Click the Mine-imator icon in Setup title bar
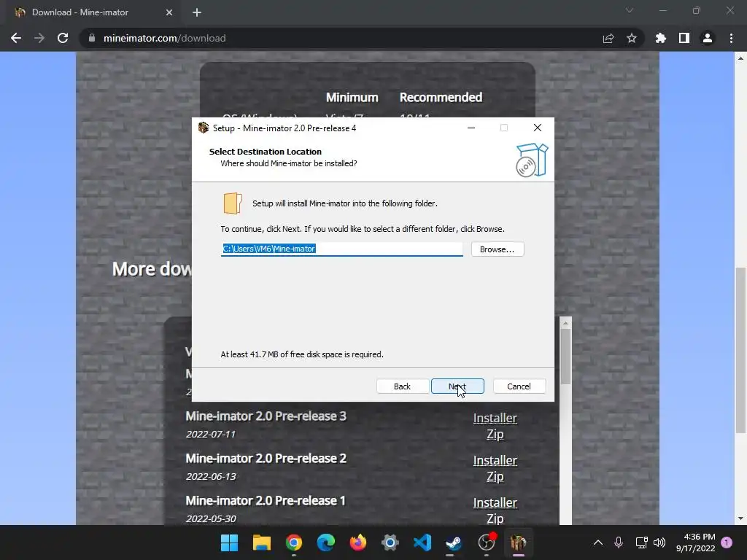 [204, 128]
